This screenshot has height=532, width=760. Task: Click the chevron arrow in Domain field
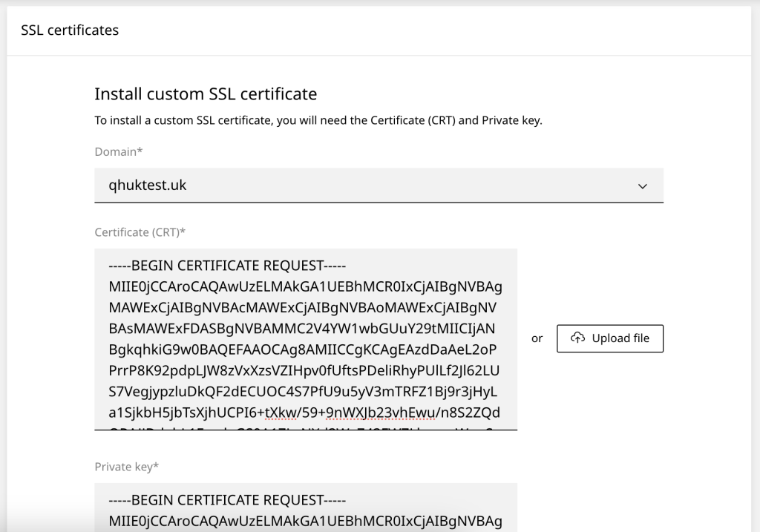[x=643, y=186]
